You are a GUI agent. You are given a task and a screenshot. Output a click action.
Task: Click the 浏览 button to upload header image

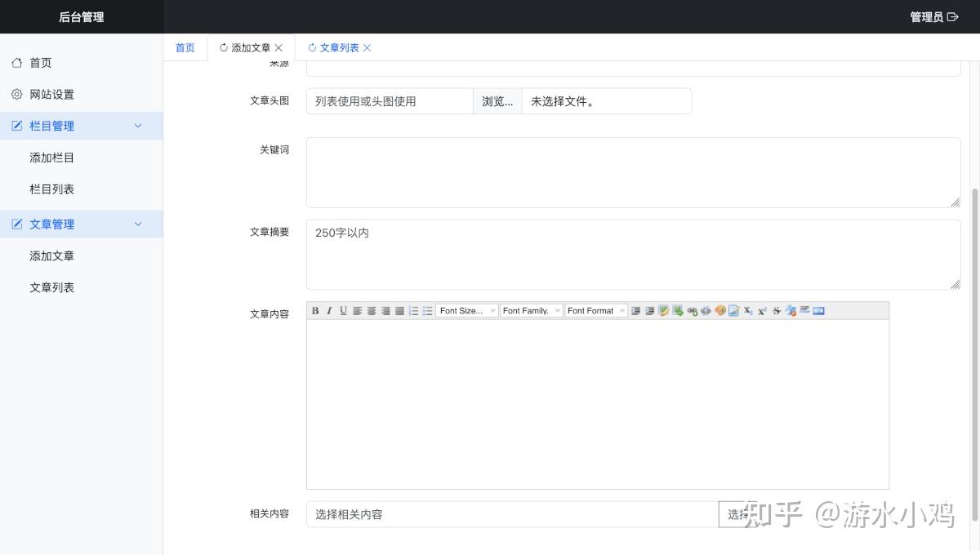497,100
